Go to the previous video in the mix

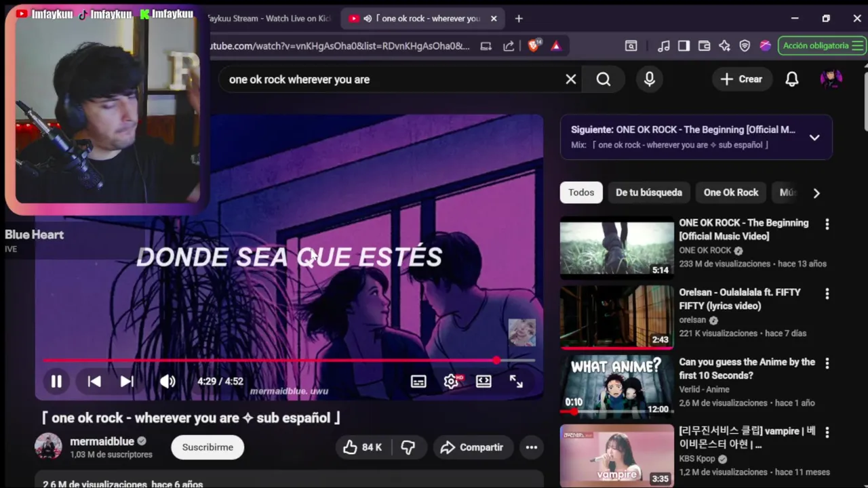click(94, 382)
